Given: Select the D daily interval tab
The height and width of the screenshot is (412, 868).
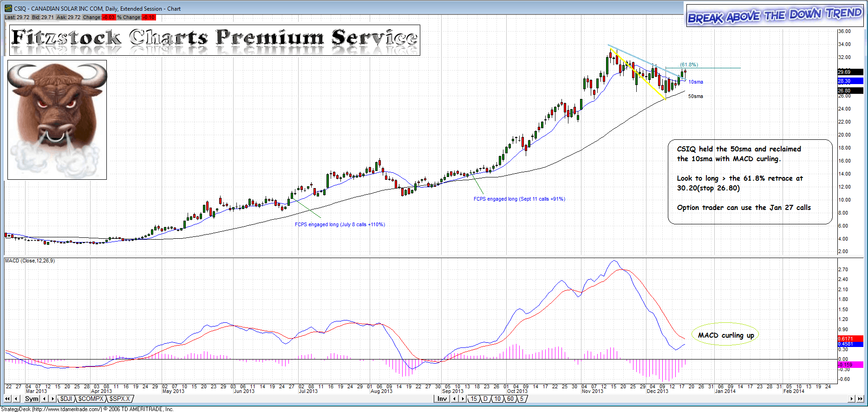Looking at the screenshot, I should (x=485, y=399).
